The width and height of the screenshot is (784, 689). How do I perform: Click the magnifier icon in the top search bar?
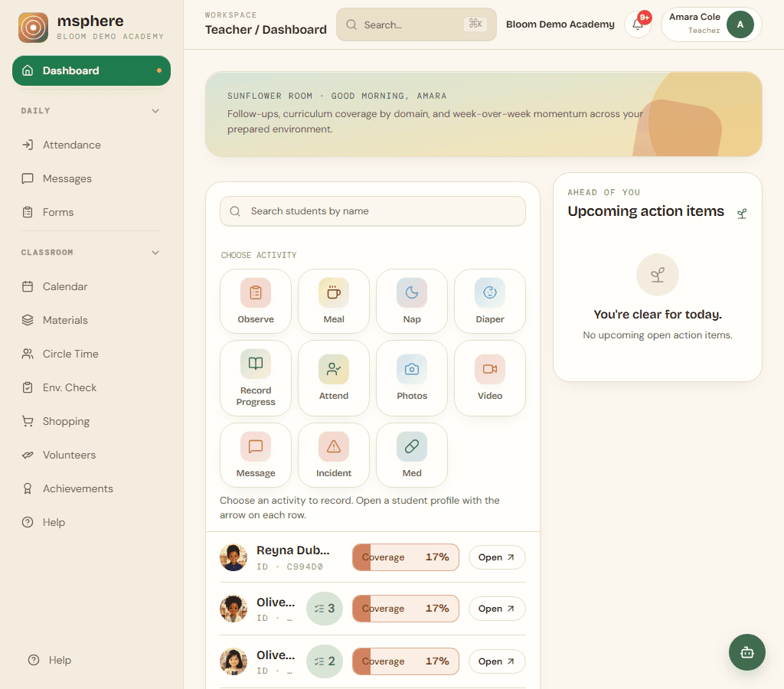[351, 24]
